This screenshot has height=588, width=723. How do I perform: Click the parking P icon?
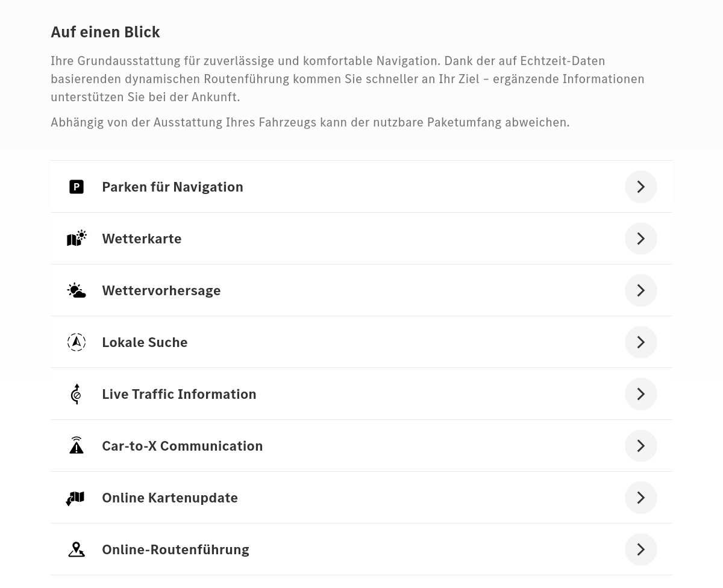point(77,187)
